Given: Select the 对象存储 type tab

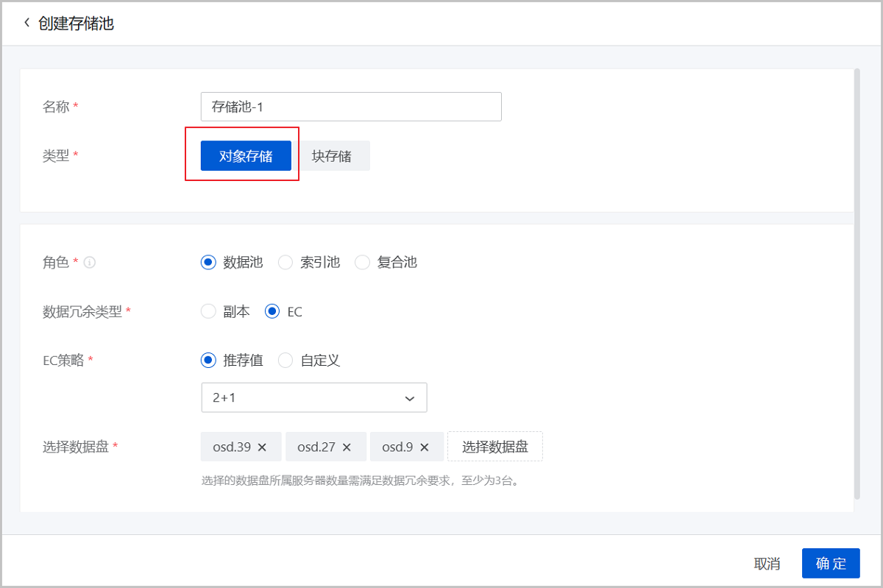Looking at the screenshot, I should tap(246, 156).
